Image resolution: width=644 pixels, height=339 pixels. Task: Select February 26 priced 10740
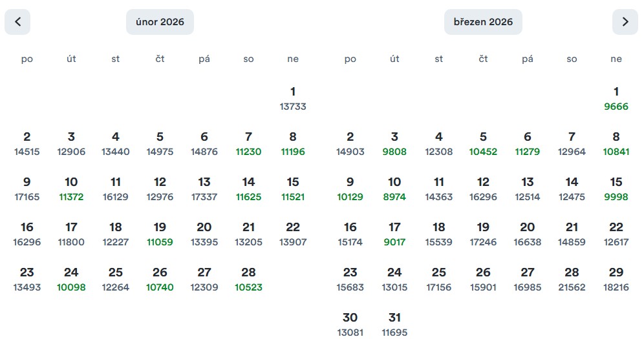coord(160,279)
